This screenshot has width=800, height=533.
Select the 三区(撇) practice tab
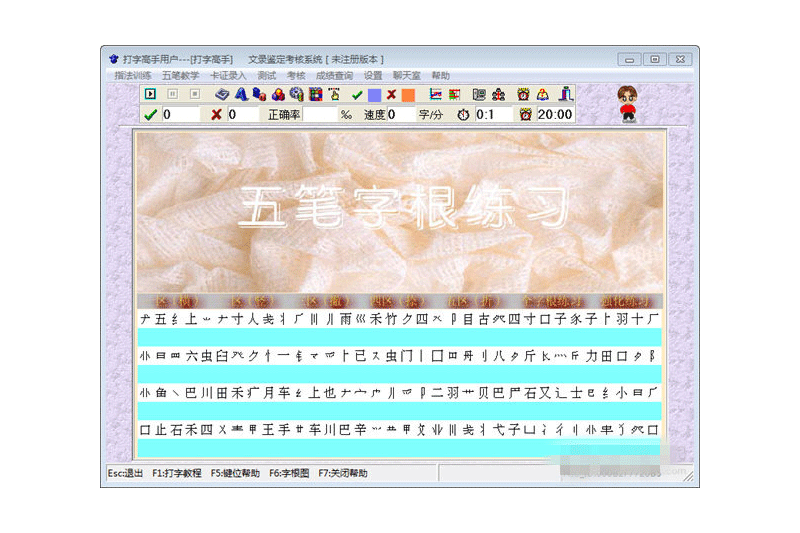pos(325,301)
